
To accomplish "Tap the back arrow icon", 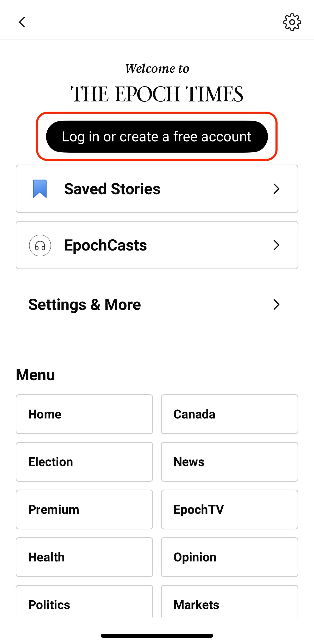I will coord(22,22).
